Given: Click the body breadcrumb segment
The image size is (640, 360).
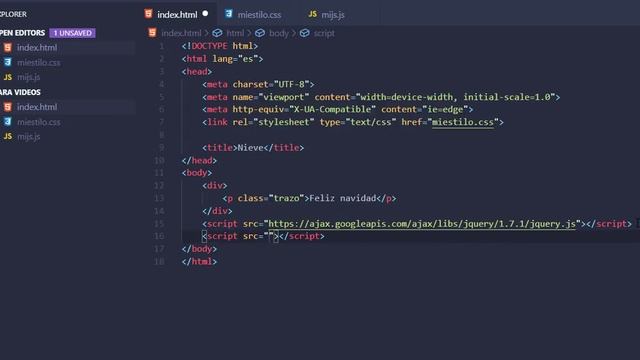Looking at the screenshot, I should (279, 33).
